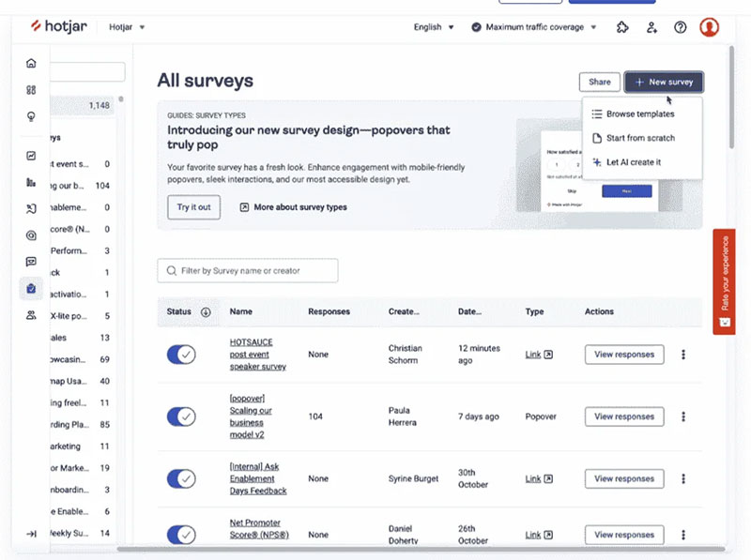Image resolution: width=751 pixels, height=560 pixels.
Task: Open the user profile avatar
Action: point(710,27)
